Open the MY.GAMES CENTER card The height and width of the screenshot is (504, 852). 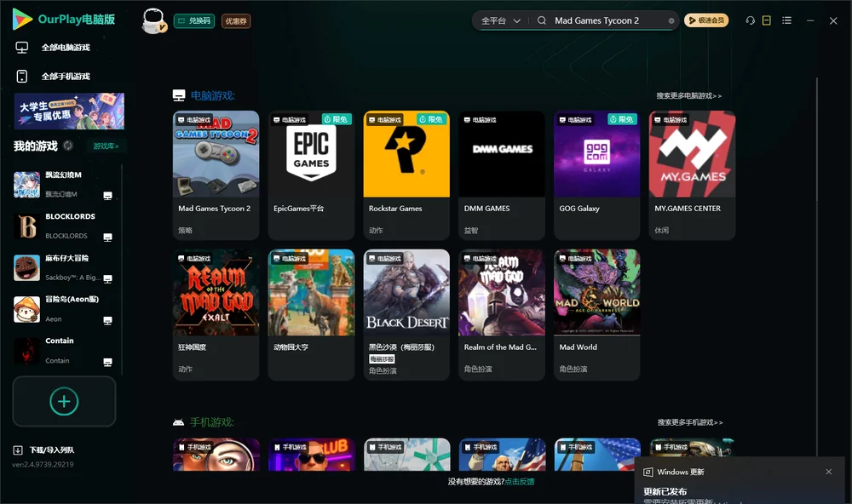tap(692, 175)
